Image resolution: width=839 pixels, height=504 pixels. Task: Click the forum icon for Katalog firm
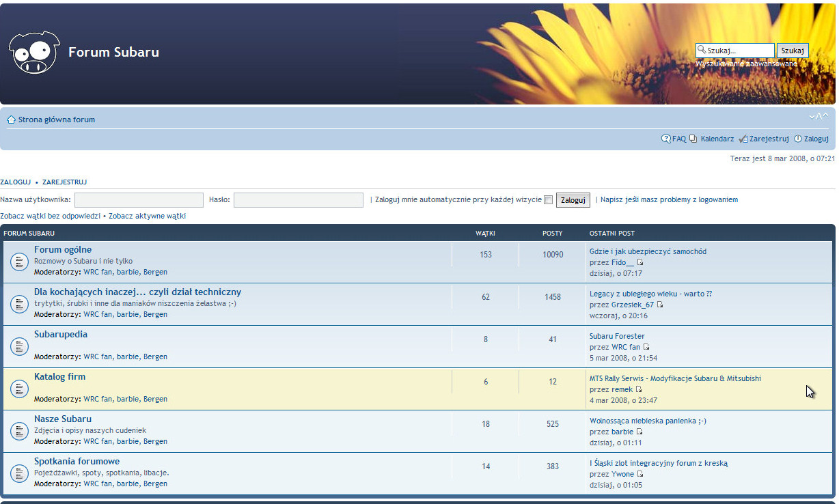click(x=19, y=389)
